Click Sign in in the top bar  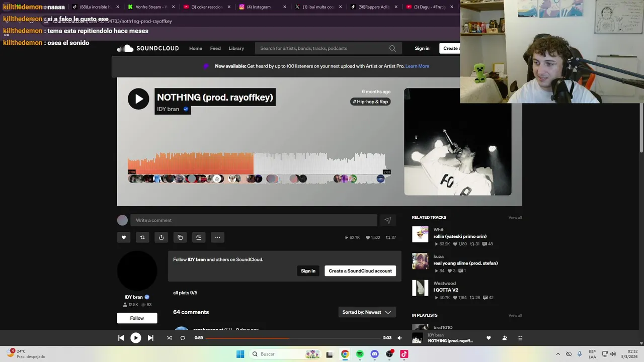tap(422, 48)
